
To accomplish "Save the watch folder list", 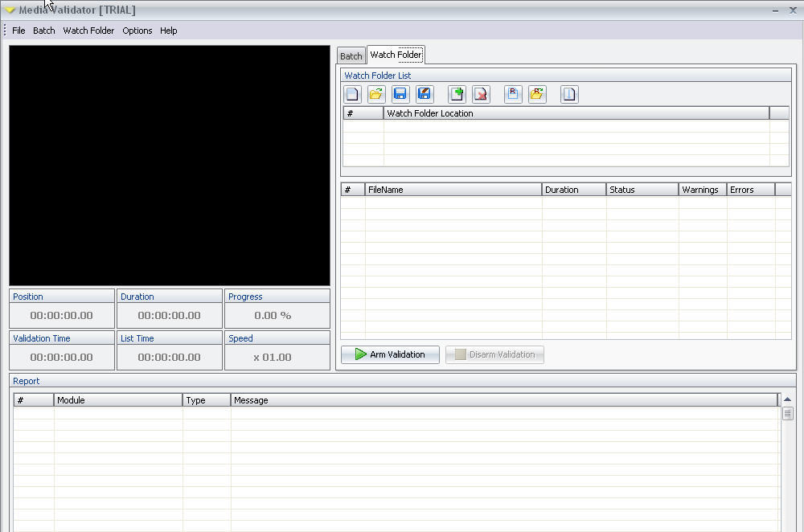I will [400, 94].
